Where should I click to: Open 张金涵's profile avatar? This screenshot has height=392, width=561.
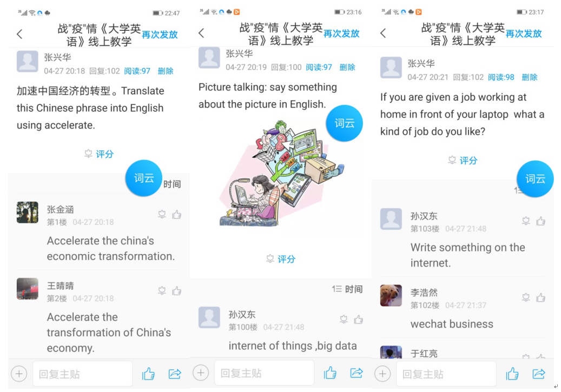28,212
